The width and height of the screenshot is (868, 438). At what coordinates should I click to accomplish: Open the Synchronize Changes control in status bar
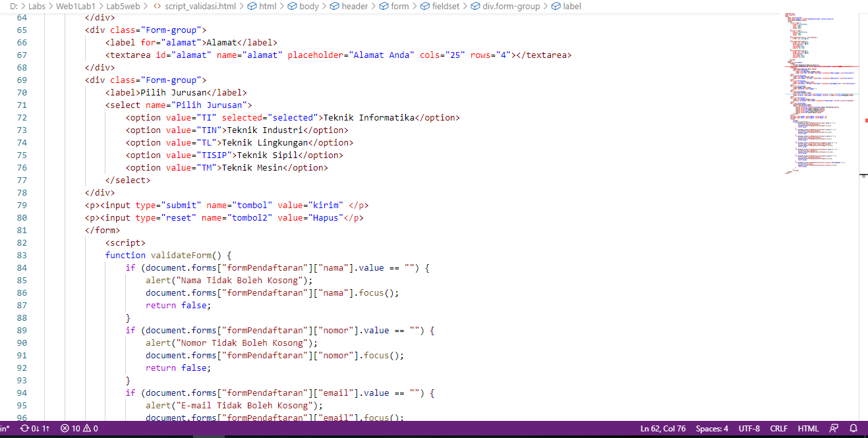[34, 428]
